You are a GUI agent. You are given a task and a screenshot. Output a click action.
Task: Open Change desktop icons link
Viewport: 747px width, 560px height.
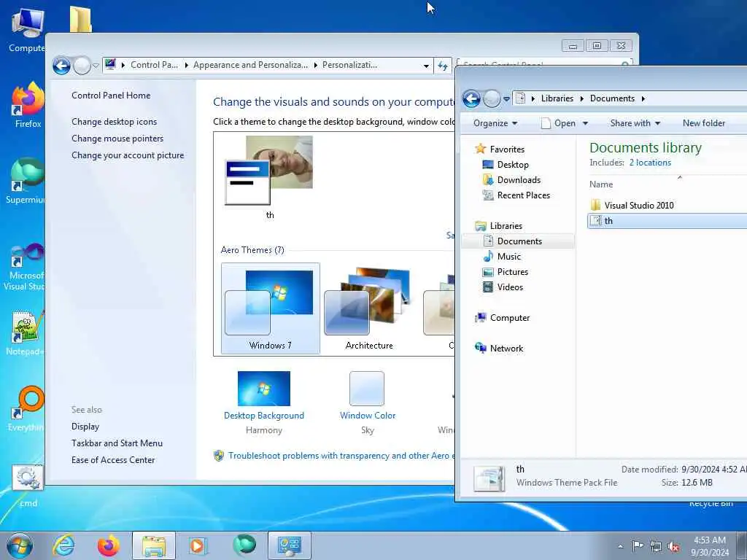pos(114,122)
